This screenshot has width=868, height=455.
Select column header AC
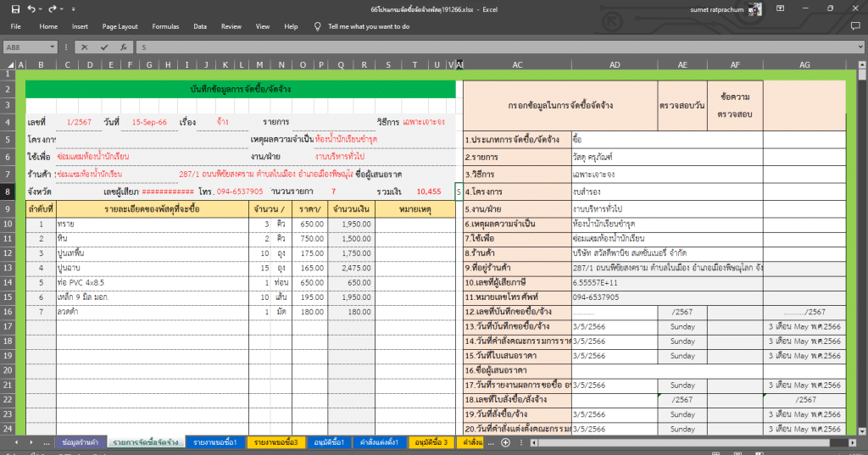click(517, 64)
